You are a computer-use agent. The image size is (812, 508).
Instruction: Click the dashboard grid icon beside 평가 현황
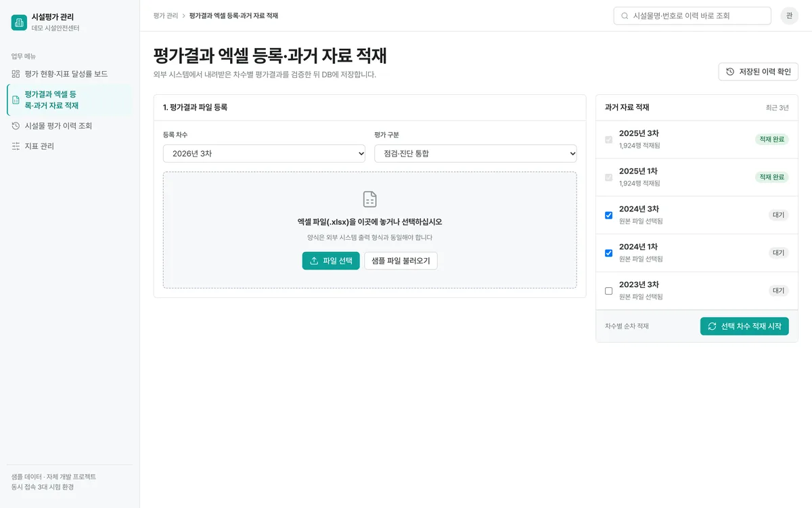coord(16,74)
